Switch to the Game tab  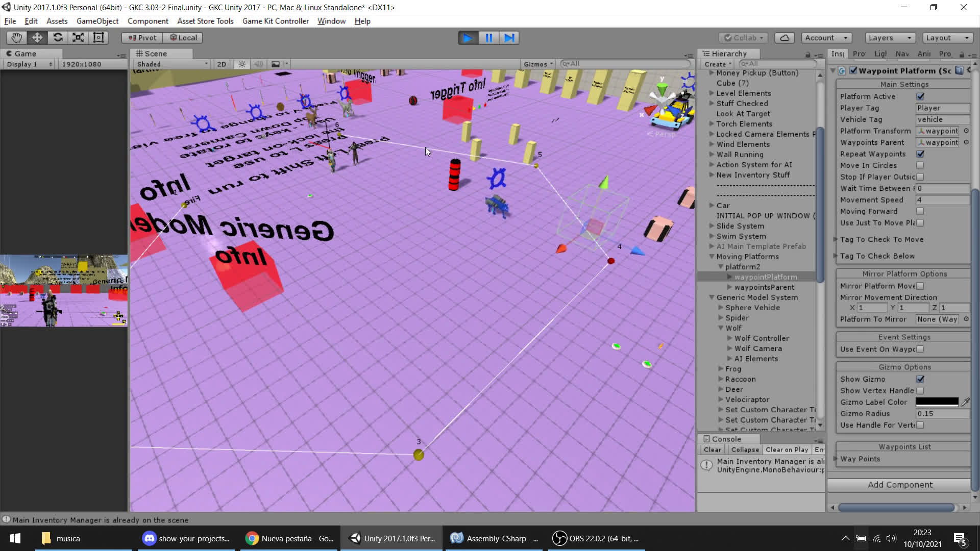24,54
